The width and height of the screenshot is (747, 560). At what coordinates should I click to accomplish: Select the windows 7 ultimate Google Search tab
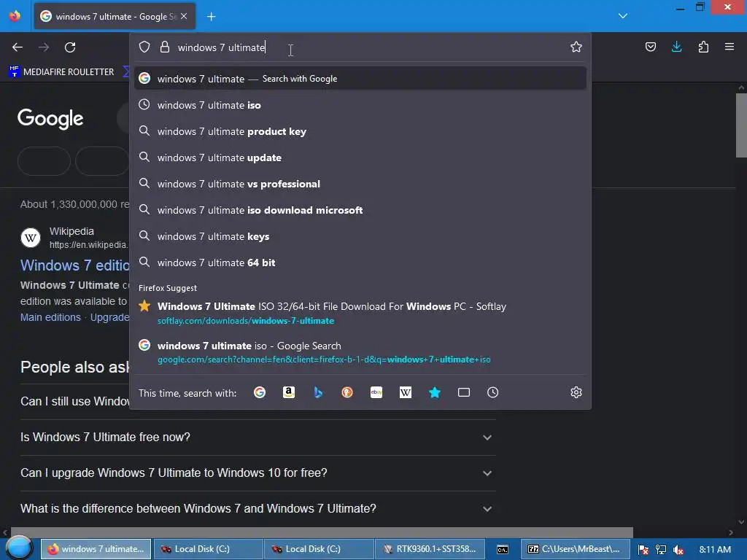(x=115, y=17)
